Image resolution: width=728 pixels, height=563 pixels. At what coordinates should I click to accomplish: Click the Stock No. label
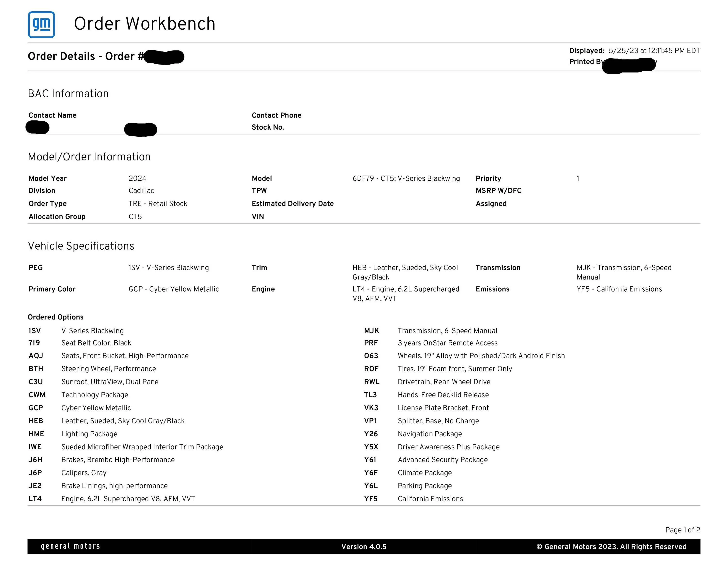pyautogui.click(x=268, y=127)
